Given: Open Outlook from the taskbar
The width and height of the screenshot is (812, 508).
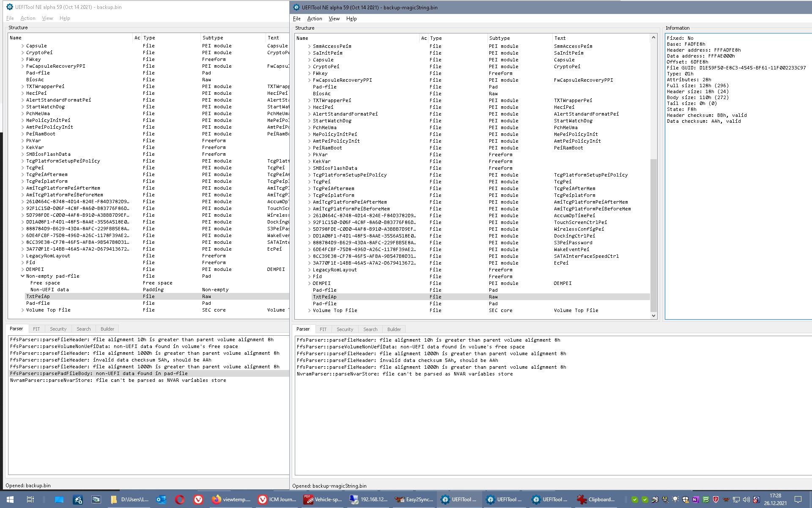Looking at the screenshot, I should 161,500.
